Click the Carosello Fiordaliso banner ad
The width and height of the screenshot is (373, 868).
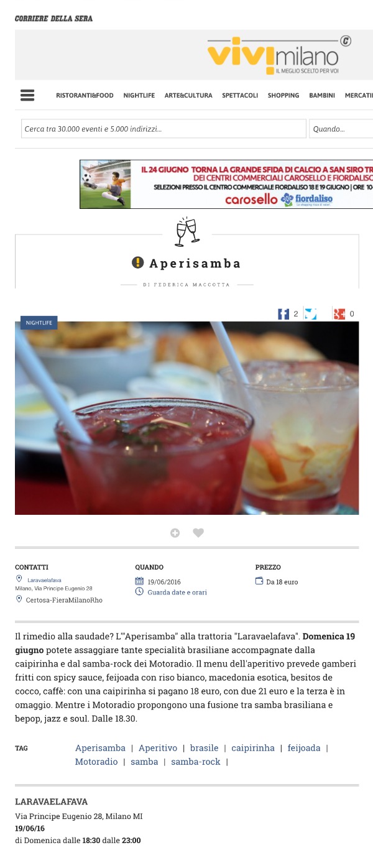point(226,184)
